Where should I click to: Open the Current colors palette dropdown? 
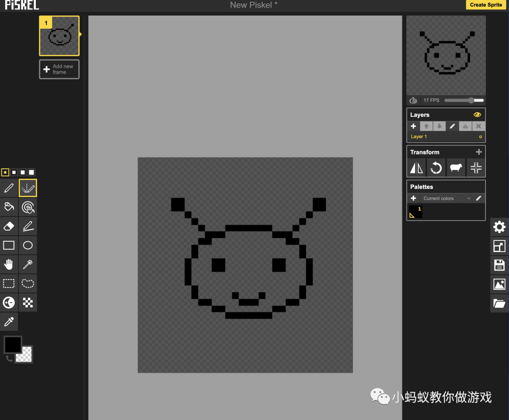(446, 198)
